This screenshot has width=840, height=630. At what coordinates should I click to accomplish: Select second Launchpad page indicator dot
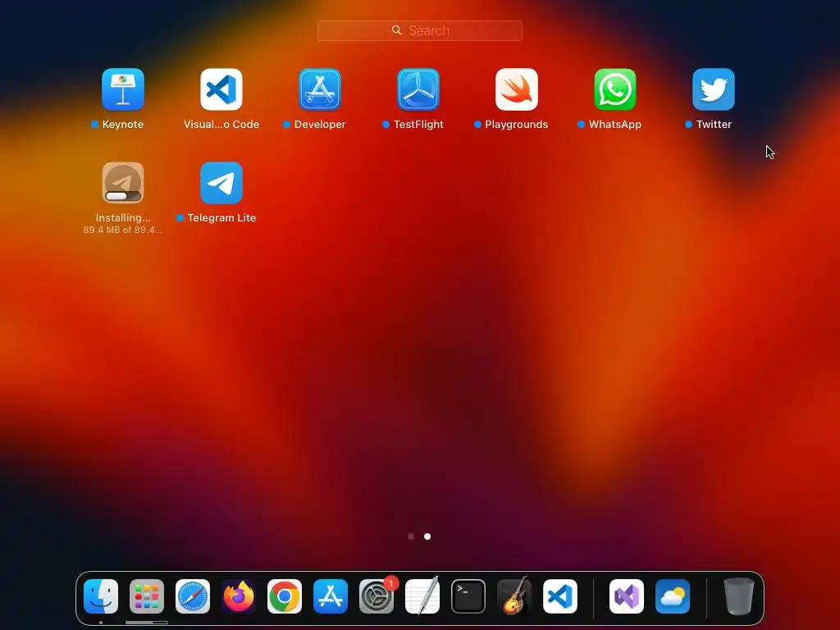coord(427,536)
